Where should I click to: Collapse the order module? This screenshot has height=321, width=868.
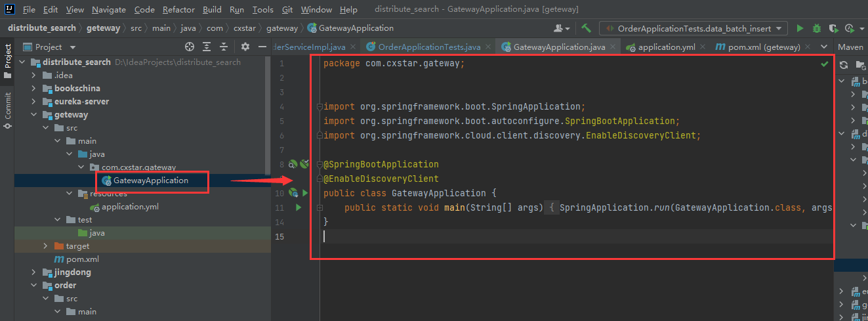(35, 285)
